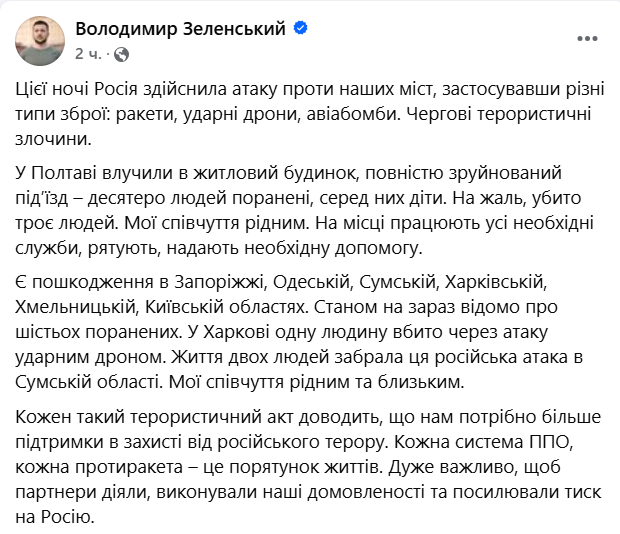The height and width of the screenshot is (534, 620).
Task: Click the "2 ч." post timestamp
Action: pyautogui.click(x=88, y=53)
